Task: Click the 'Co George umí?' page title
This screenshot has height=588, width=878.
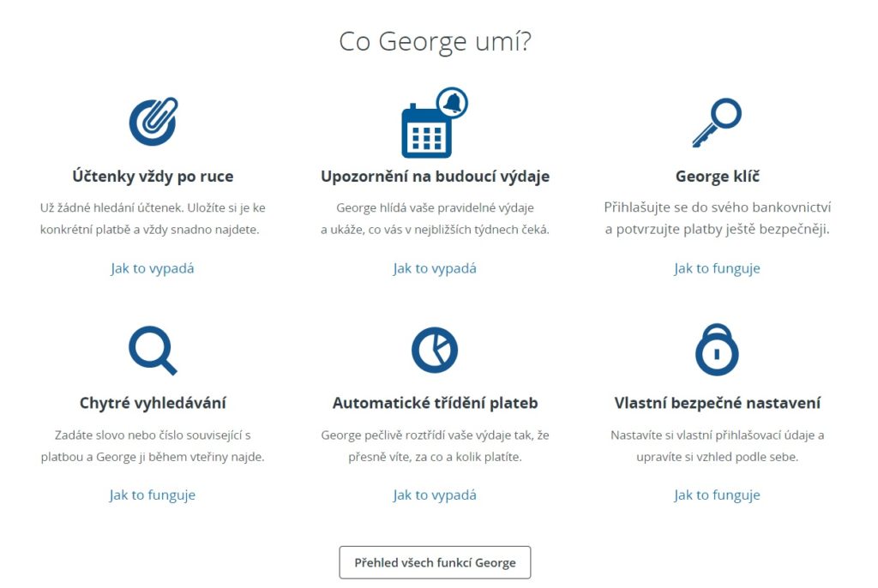Action: pos(435,41)
